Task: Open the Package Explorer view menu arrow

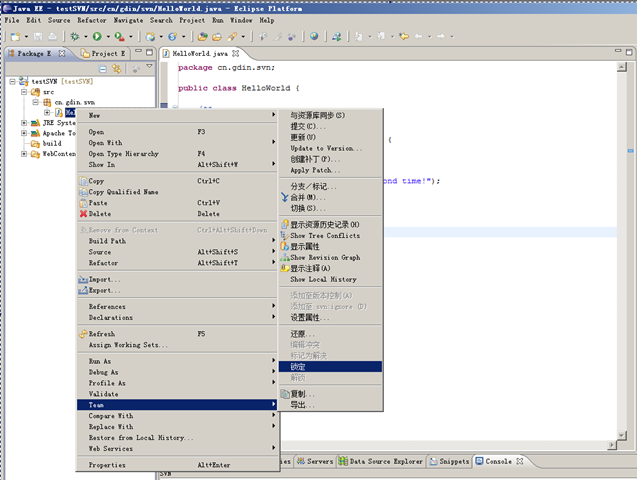Action: pos(150,67)
